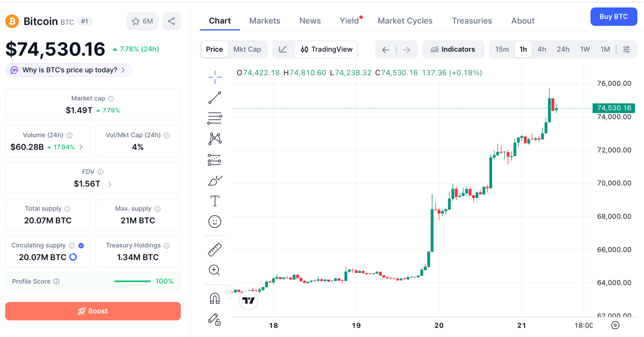Select the text annotation tool
Screen dimensions: 644x337
215,201
